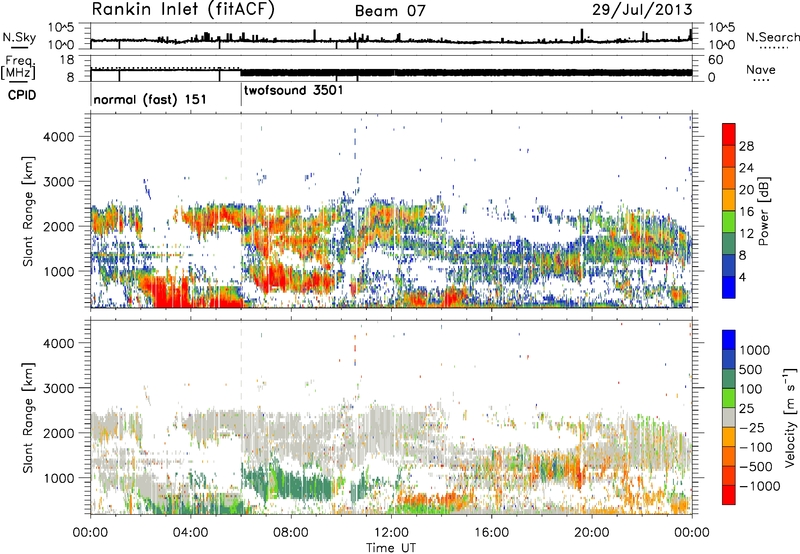
Task: Click the red top of power colorbar
Action: (x=729, y=134)
